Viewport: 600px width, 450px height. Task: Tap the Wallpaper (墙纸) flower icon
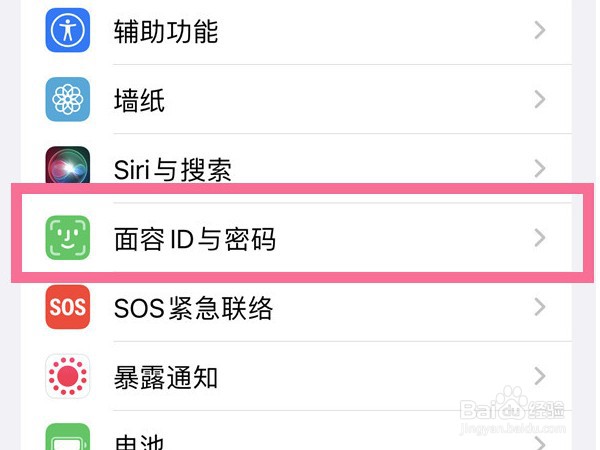68,100
